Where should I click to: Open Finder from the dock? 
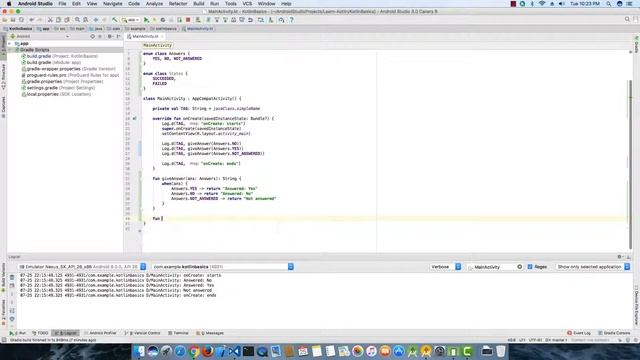click(139, 351)
